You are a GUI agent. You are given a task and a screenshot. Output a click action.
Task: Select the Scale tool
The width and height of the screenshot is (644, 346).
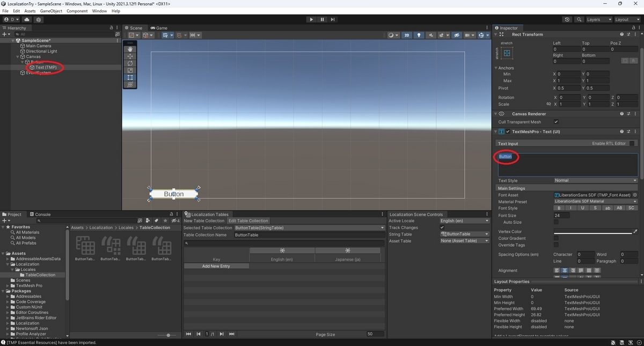point(129,70)
